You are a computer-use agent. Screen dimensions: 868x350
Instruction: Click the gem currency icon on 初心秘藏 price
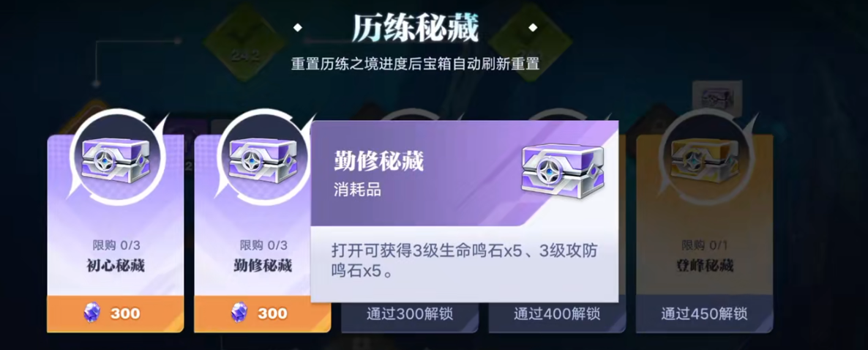pyautogui.click(x=91, y=313)
